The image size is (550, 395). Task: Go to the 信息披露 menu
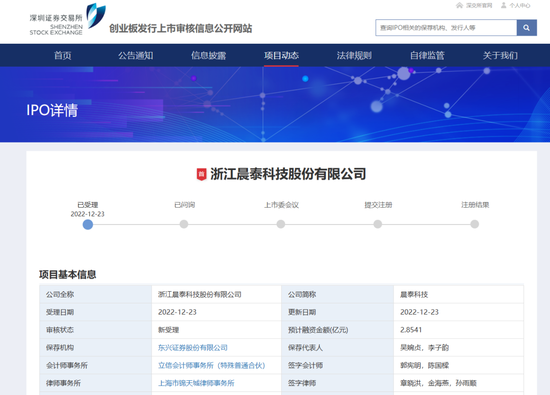pyautogui.click(x=208, y=55)
